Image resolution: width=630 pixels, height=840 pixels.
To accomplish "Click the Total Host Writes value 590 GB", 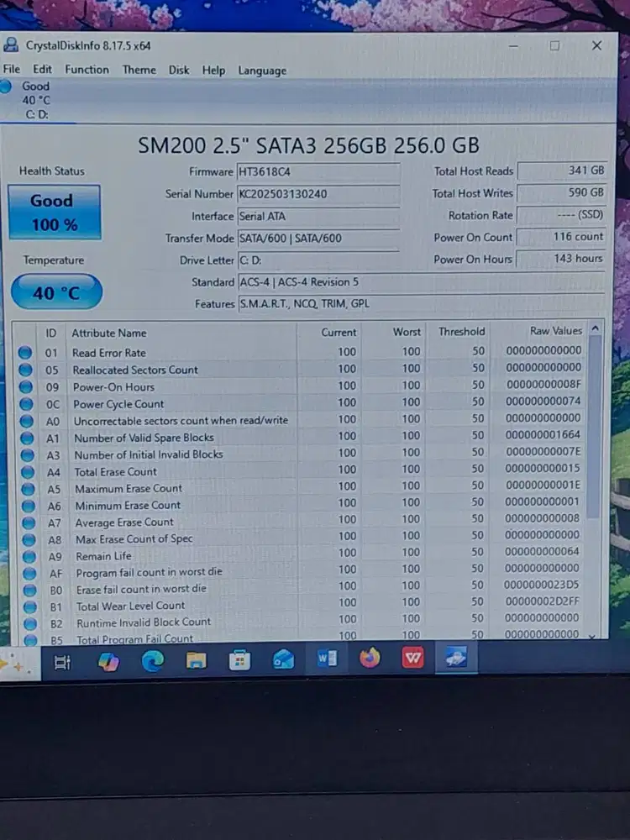I will (562, 193).
